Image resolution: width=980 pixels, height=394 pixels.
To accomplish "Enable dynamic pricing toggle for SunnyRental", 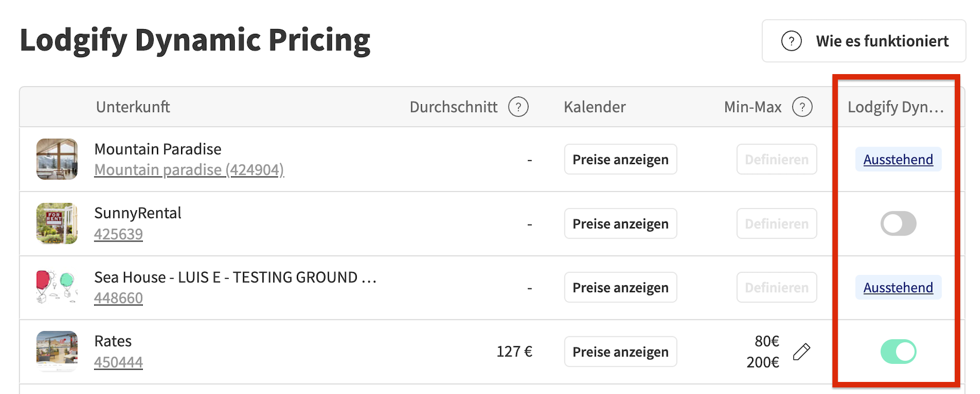I will (x=898, y=223).
